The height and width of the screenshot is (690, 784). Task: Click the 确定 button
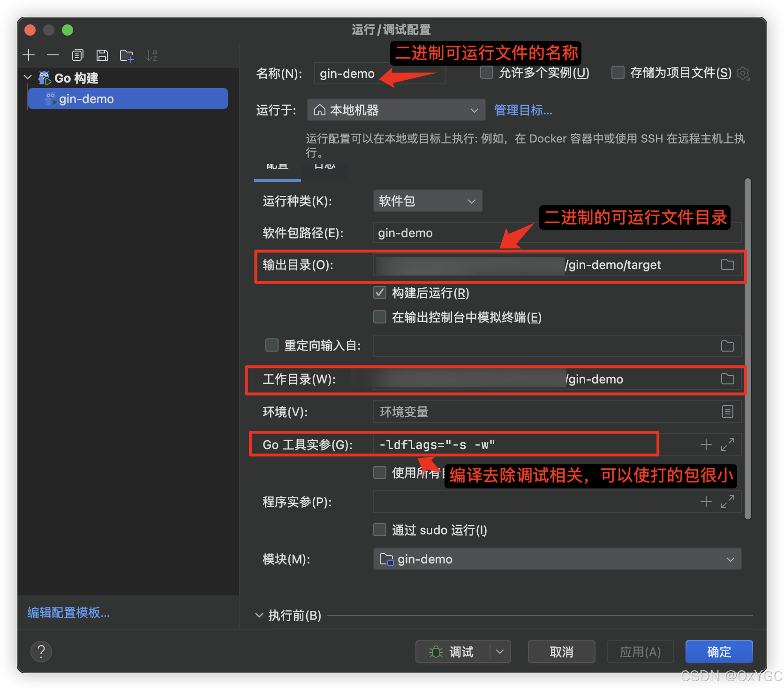pos(719,652)
